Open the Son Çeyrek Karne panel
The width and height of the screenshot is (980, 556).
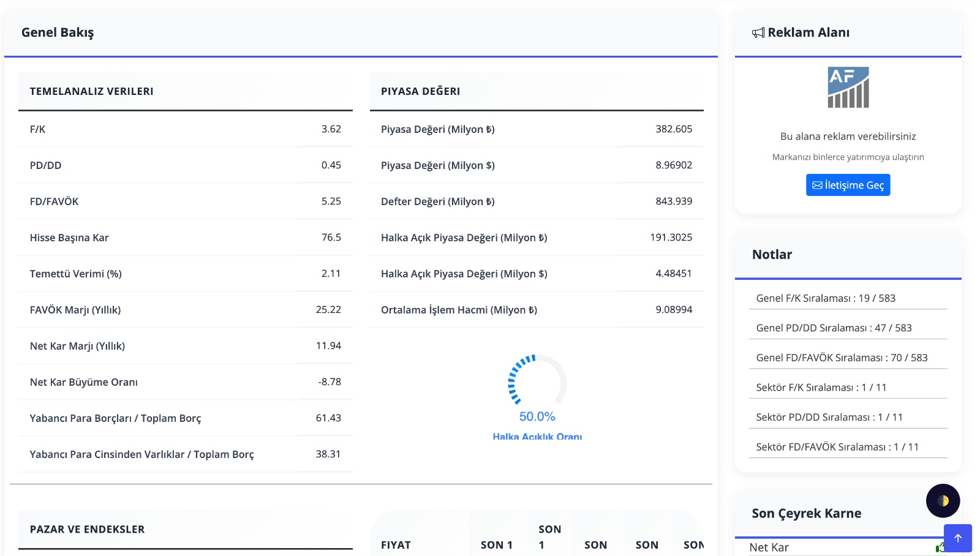[807, 513]
